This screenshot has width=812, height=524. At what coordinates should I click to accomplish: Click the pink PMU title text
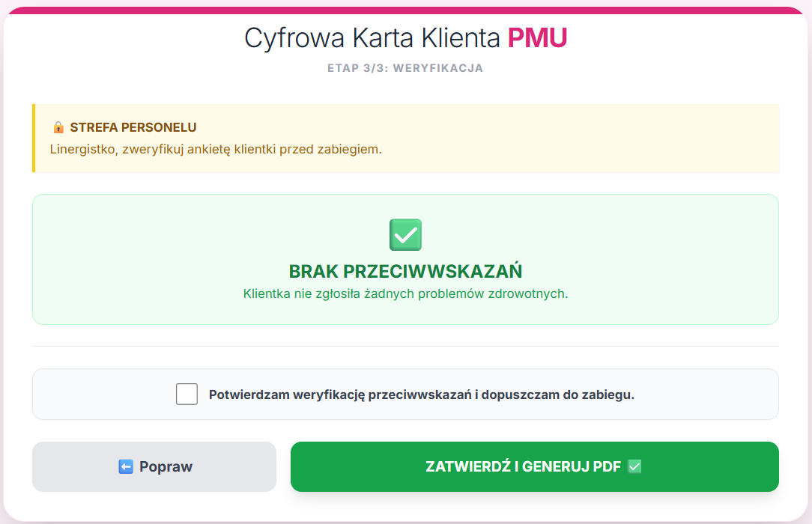[538, 37]
